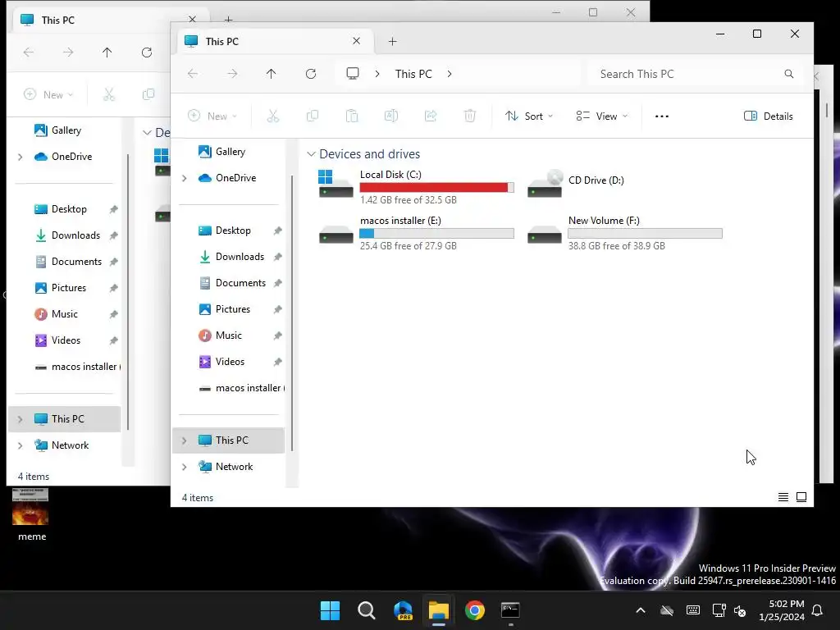The width and height of the screenshot is (840, 630).
Task: Open the macos installer (E:) drive
Action: pyautogui.click(x=416, y=233)
